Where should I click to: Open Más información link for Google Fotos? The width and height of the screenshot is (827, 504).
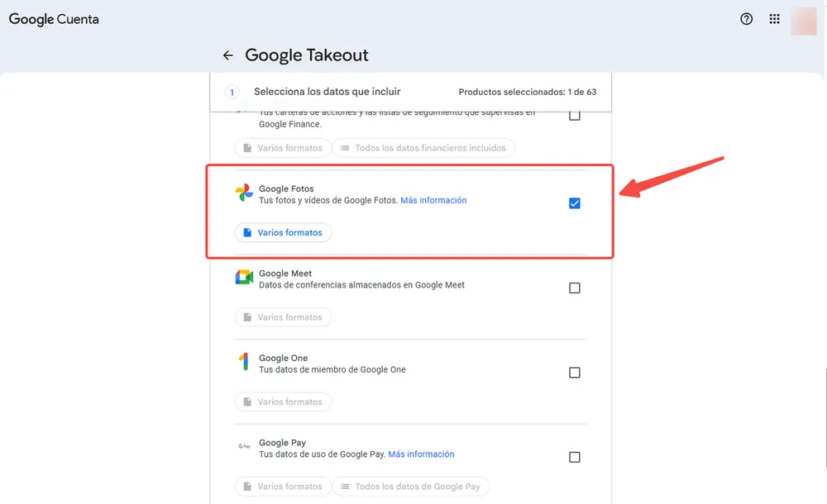[x=433, y=200]
